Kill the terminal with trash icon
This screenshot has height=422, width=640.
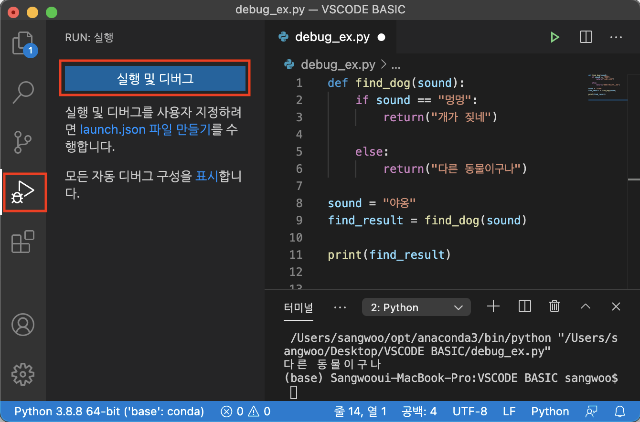click(554, 306)
